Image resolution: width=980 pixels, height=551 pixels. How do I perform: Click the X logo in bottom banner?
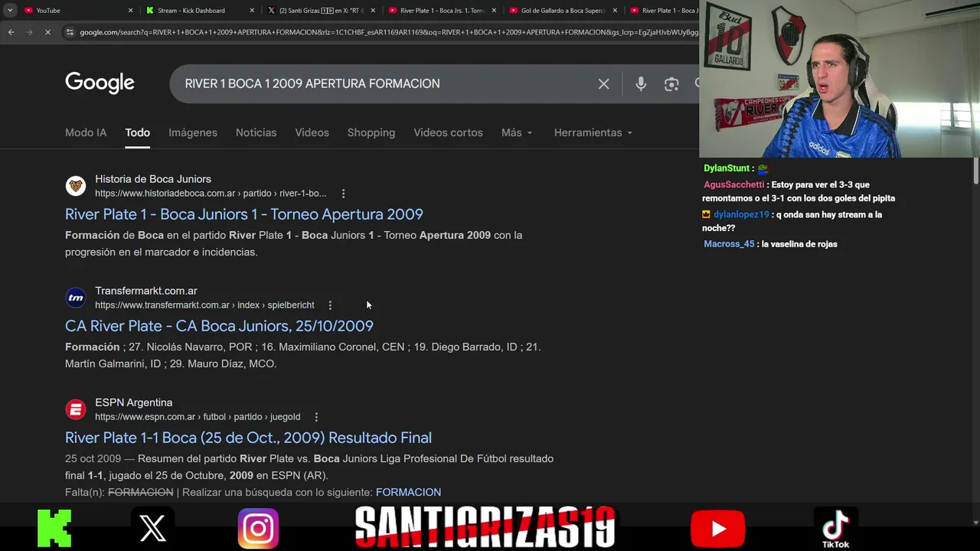tap(152, 528)
